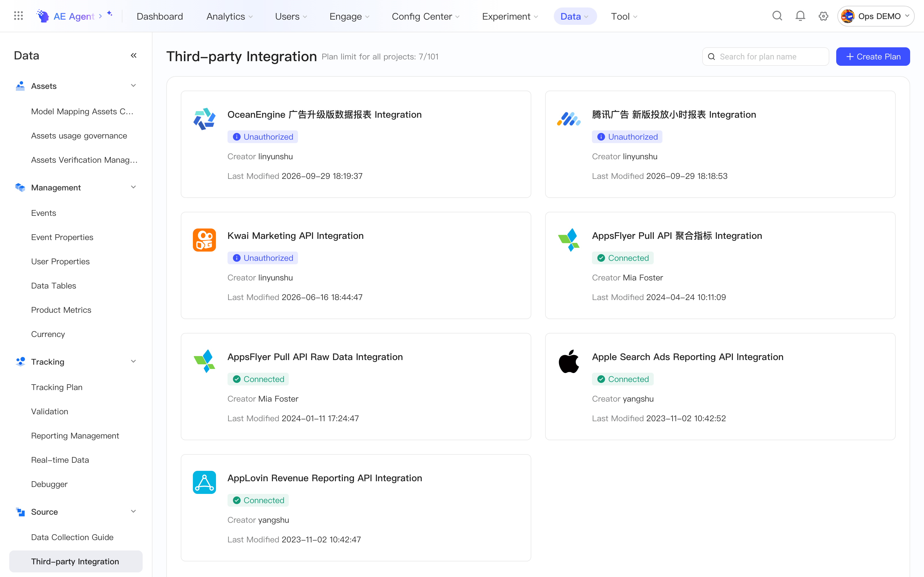Expand the Analytics menu dropdown
The height and width of the screenshot is (577, 924).
(230, 16)
